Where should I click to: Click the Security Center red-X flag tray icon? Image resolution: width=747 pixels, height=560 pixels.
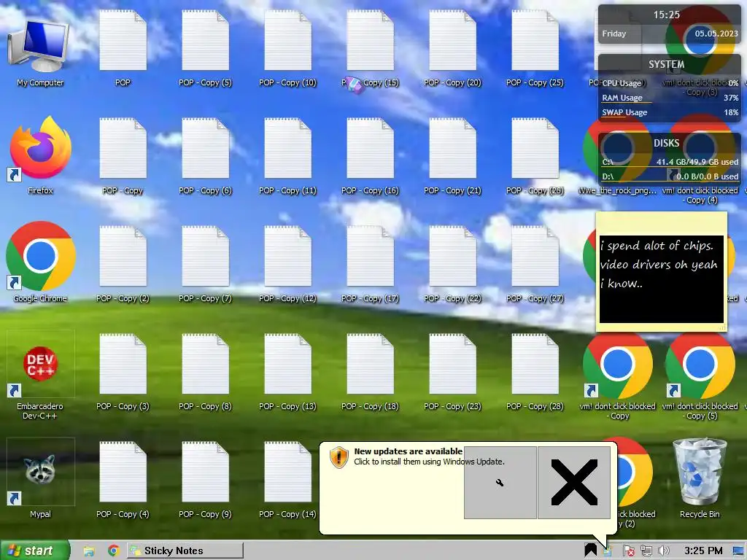(x=628, y=551)
